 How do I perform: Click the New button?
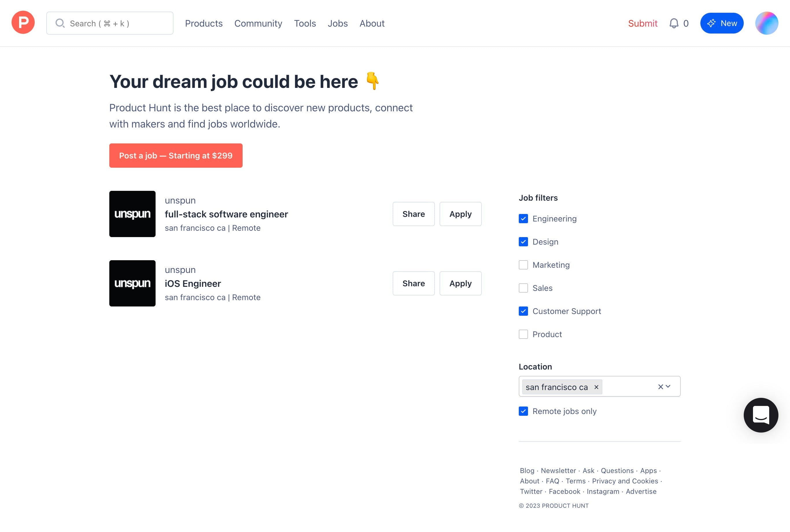click(722, 23)
